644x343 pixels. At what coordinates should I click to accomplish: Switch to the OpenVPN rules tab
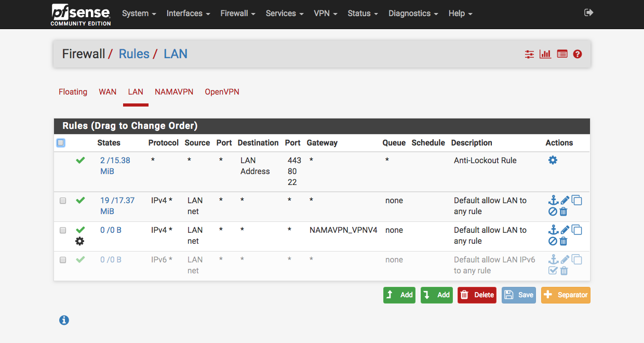pyautogui.click(x=222, y=92)
